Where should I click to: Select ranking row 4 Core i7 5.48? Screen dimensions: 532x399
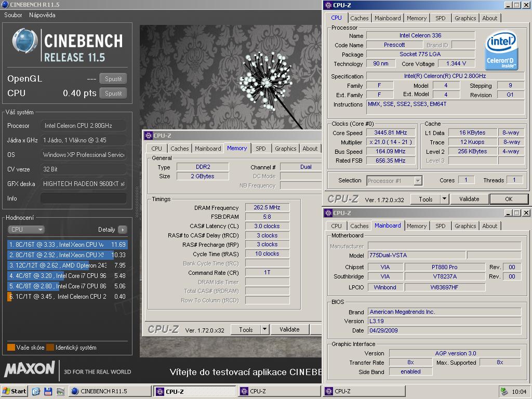[x=67, y=276]
